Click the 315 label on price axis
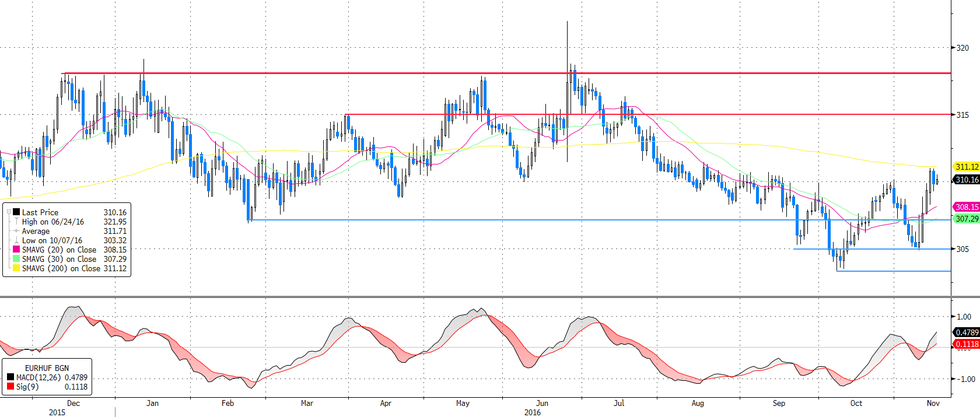Image resolution: width=980 pixels, height=417 pixels. [x=963, y=115]
